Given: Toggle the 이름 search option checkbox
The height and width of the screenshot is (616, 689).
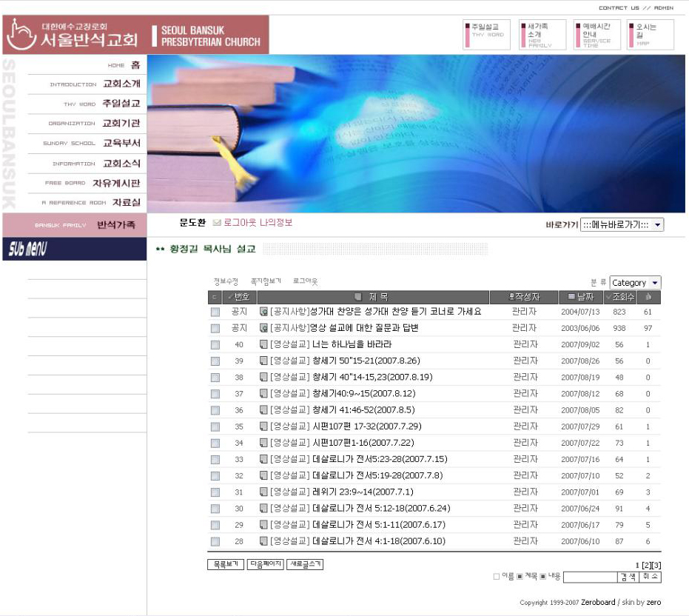Looking at the screenshot, I should coord(497,577).
